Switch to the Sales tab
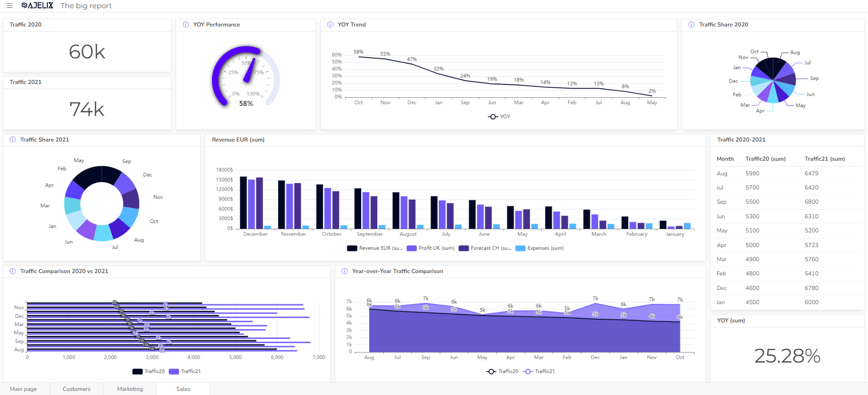The image size is (868, 395). point(183,389)
